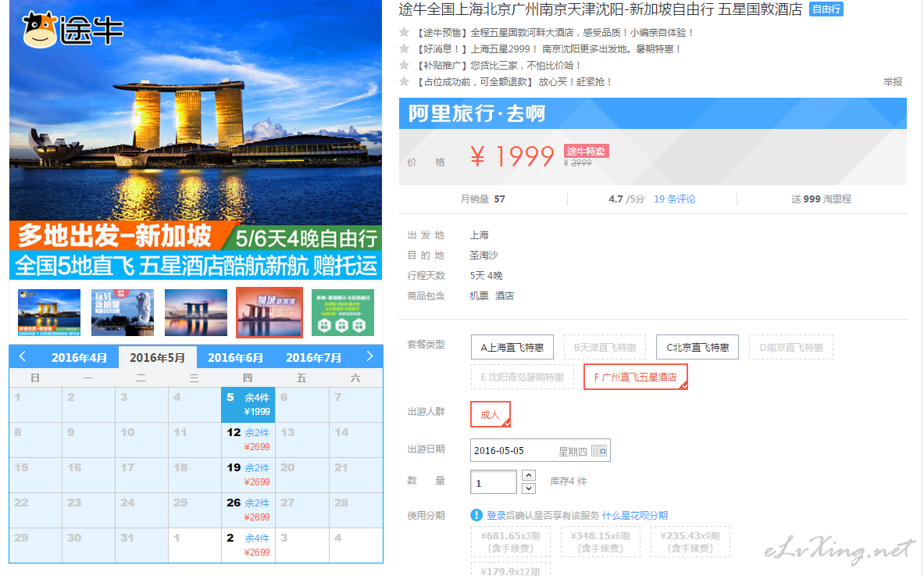Select package E沈阳青岛暑期特惠
This screenshot has width=924, height=576.
pos(522,377)
